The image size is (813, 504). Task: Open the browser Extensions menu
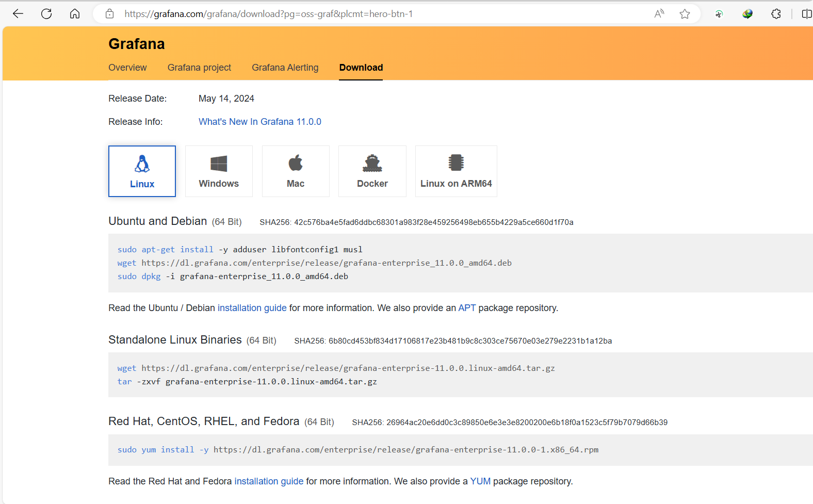click(x=776, y=14)
